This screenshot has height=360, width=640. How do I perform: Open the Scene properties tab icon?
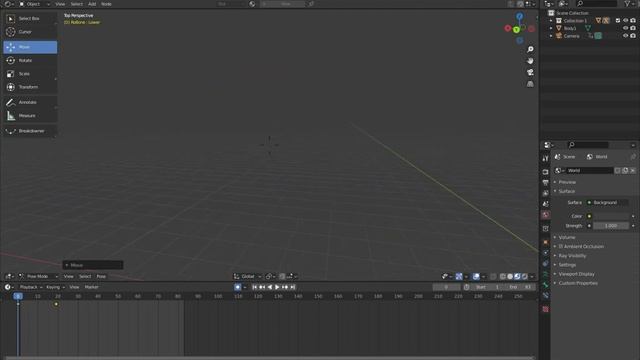pyautogui.click(x=545, y=204)
